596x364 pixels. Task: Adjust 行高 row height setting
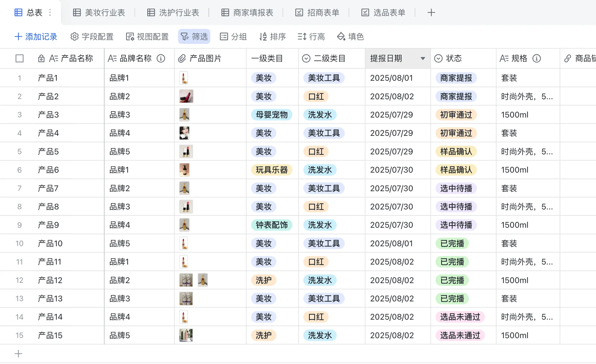click(311, 37)
